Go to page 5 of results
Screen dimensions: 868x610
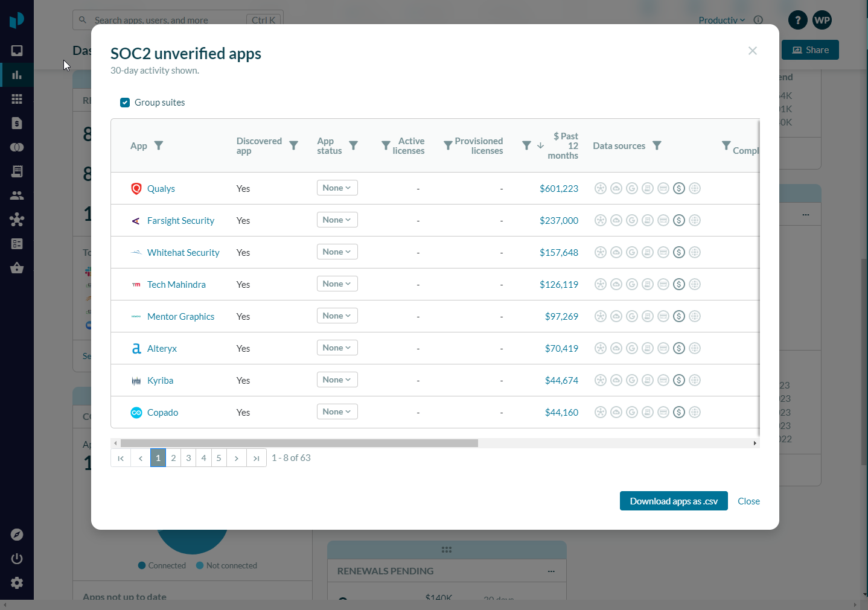point(219,458)
